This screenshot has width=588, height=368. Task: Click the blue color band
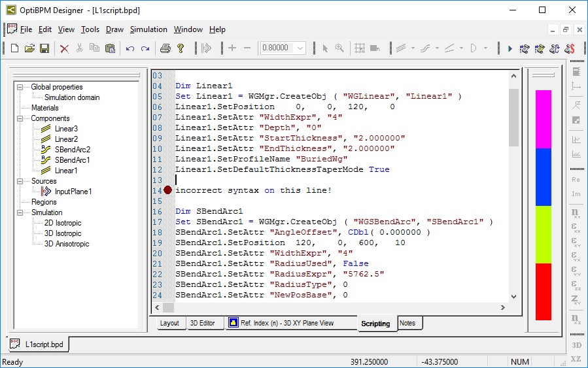click(543, 177)
